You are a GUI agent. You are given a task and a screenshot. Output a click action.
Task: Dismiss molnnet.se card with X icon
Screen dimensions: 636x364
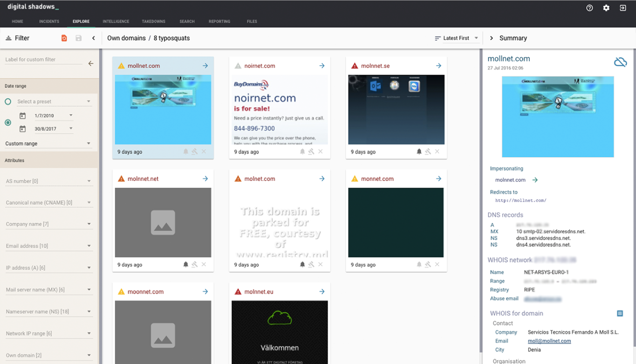pos(437,152)
